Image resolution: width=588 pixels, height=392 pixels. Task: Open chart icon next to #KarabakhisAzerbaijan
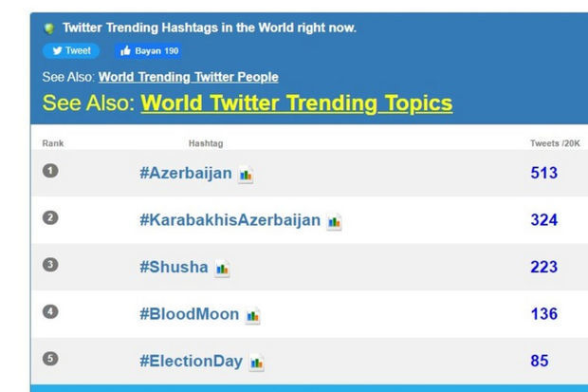(x=334, y=222)
